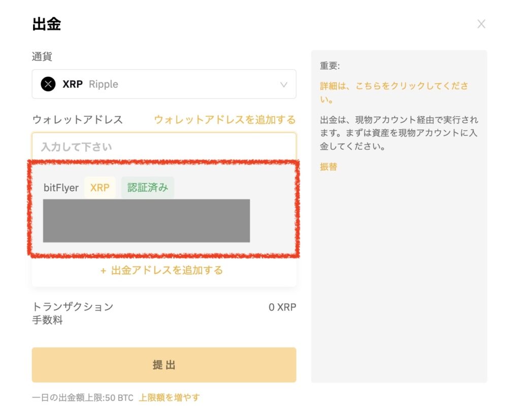Screen dimensions: 520x420
Task: Open ウォレットアドレスを追加する link
Action: [x=224, y=120]
